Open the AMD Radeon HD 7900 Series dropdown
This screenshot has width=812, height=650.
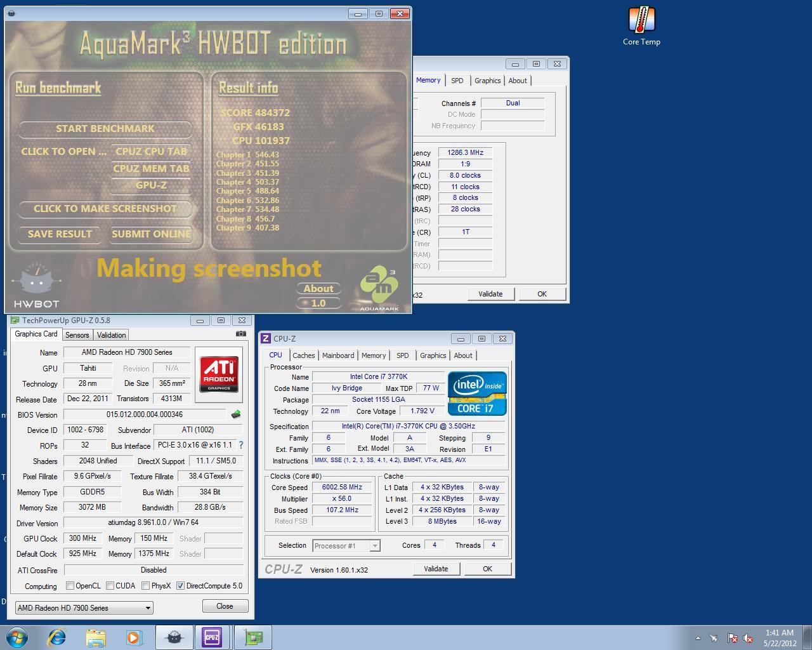pyautogui.click(x=84, y=607)
